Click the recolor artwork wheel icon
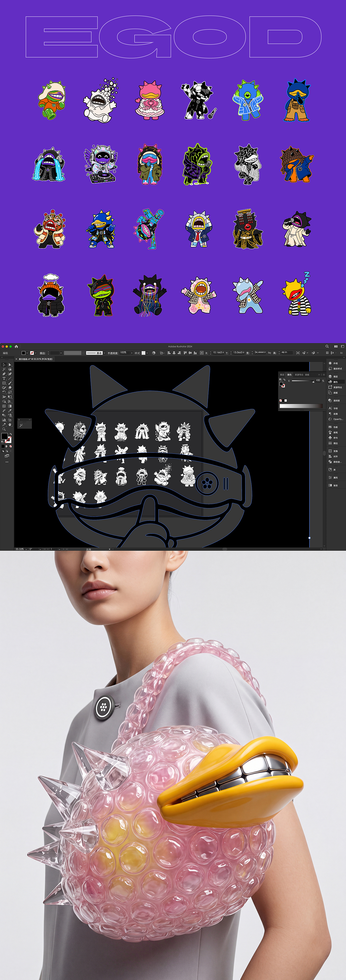 (154, 353)
